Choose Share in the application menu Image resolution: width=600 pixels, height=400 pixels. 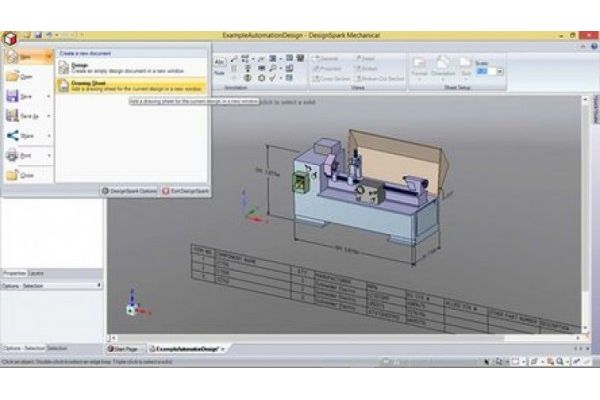tap(24, 136)
